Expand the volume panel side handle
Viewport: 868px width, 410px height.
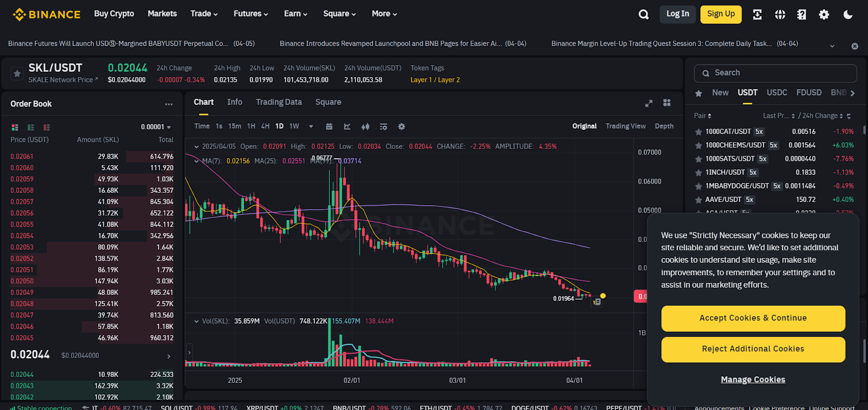pos(189,352)
